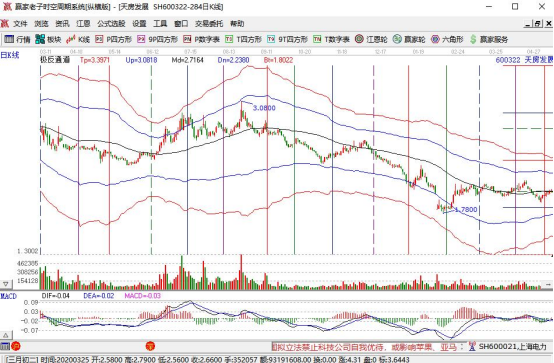554x363 pixels.
Task: Click the Dn=2.2380 value
Action: point(234,60)
